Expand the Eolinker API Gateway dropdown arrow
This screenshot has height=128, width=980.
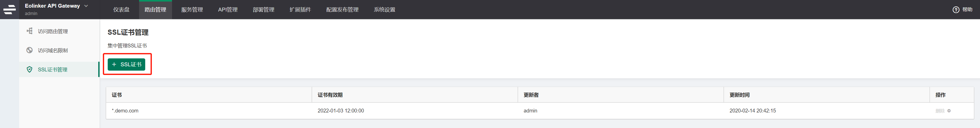pos(86,6)
